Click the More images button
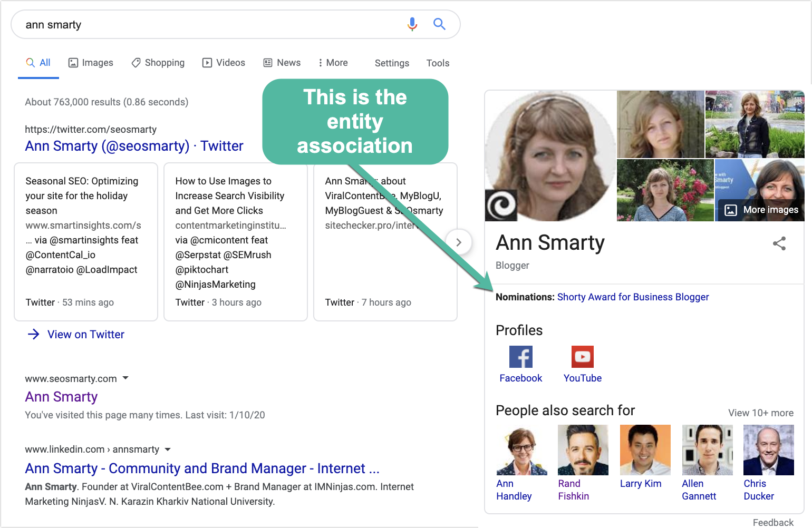 tap(761, 210)
